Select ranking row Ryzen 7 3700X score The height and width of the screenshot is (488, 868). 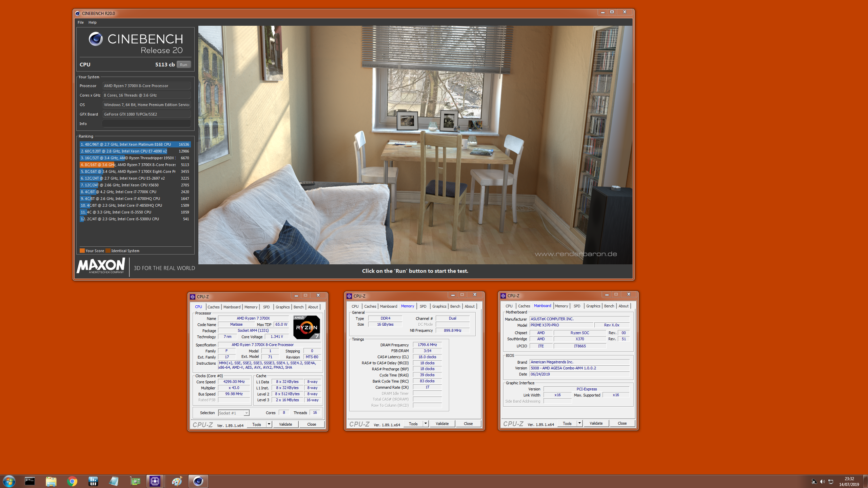pyautogui.click(x=135, y=165)
